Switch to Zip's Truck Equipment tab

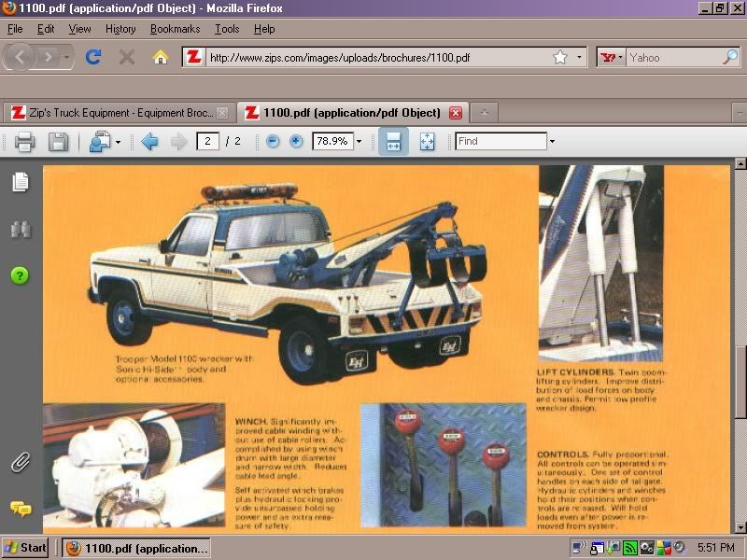[x=112, y=113]
